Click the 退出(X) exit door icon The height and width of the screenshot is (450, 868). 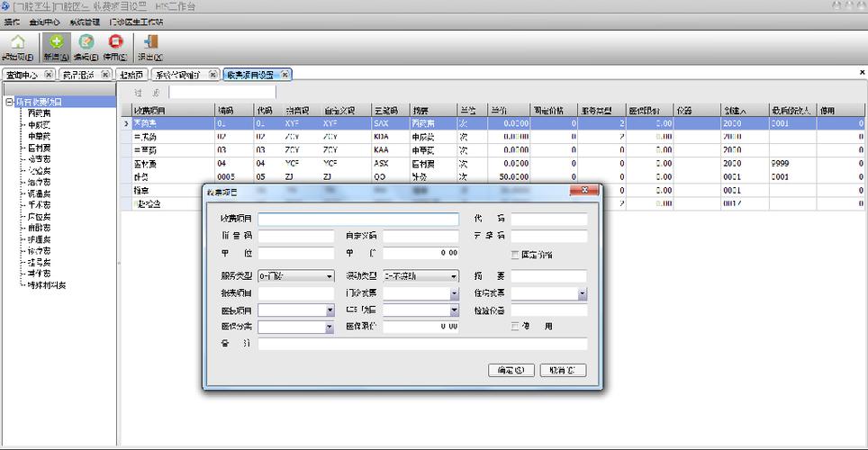tap(150, 42)
